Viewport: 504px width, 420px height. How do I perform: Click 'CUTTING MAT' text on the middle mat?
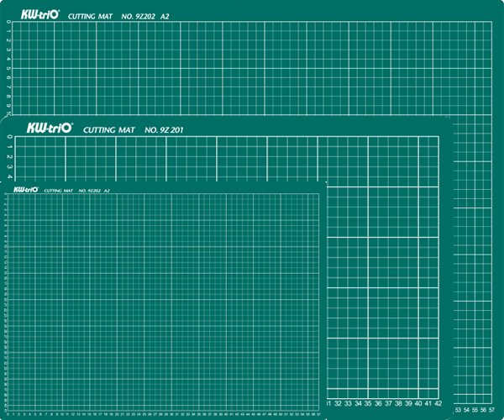point(111,130)
